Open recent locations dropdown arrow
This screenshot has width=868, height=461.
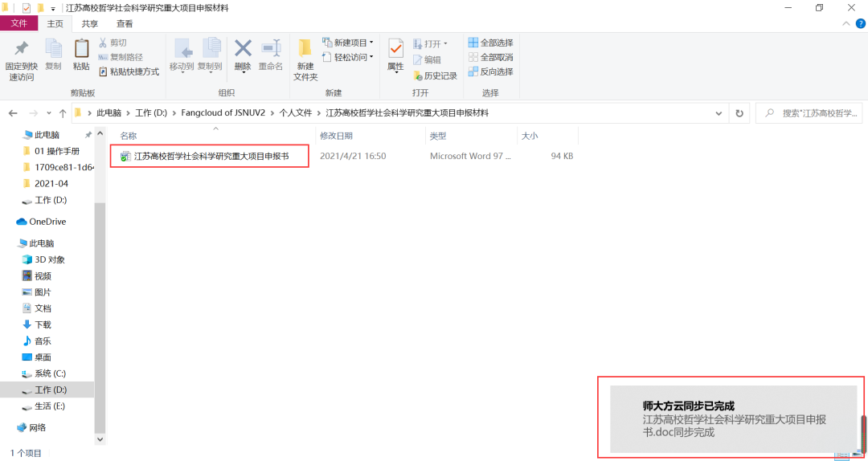click(49, 113)
